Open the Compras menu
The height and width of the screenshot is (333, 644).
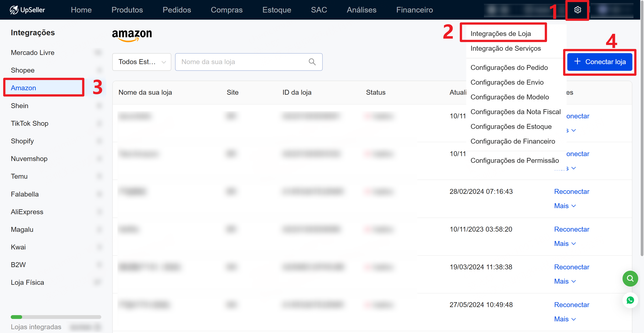227,10
